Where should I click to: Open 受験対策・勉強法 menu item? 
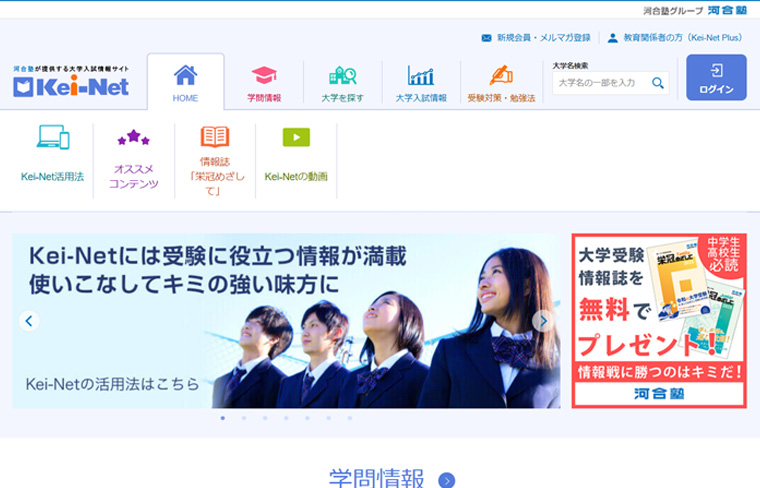[501, 84]
